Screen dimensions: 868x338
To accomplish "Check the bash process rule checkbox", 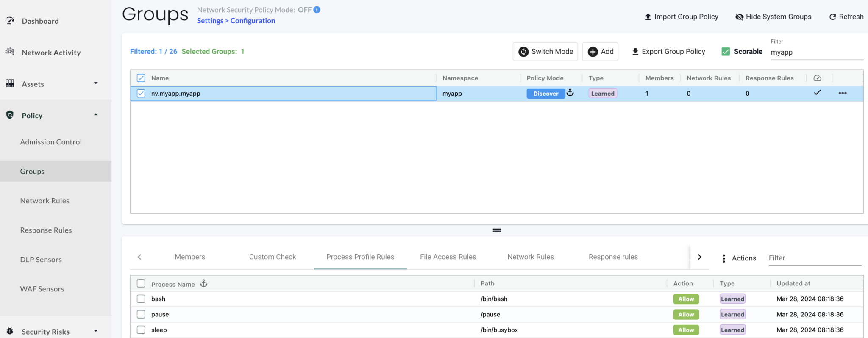I will [141, 299].
